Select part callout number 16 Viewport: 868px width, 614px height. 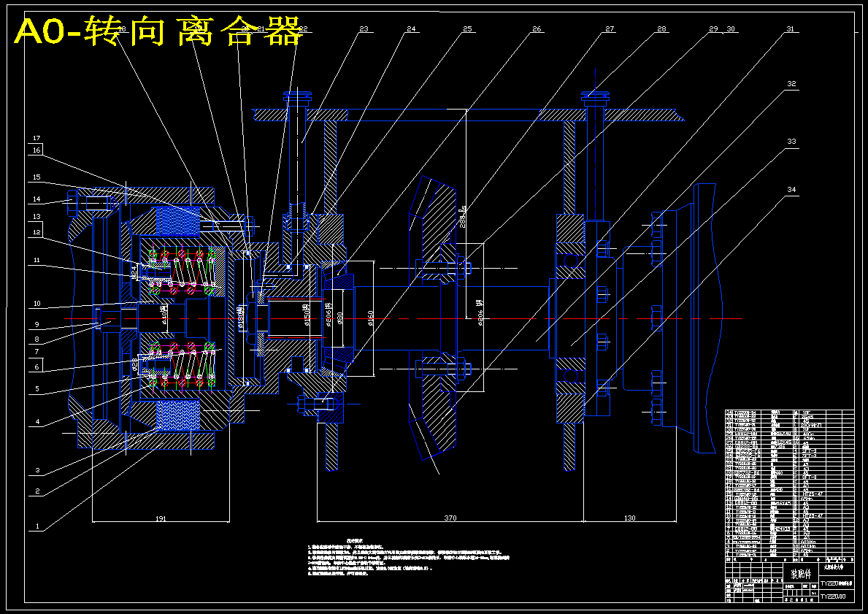tap(37, 150)
